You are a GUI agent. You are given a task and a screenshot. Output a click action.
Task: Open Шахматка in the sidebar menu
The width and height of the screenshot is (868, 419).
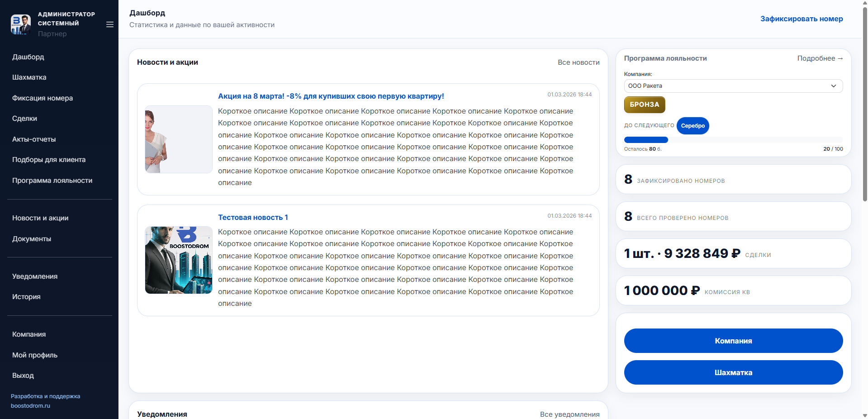[29, 77]
